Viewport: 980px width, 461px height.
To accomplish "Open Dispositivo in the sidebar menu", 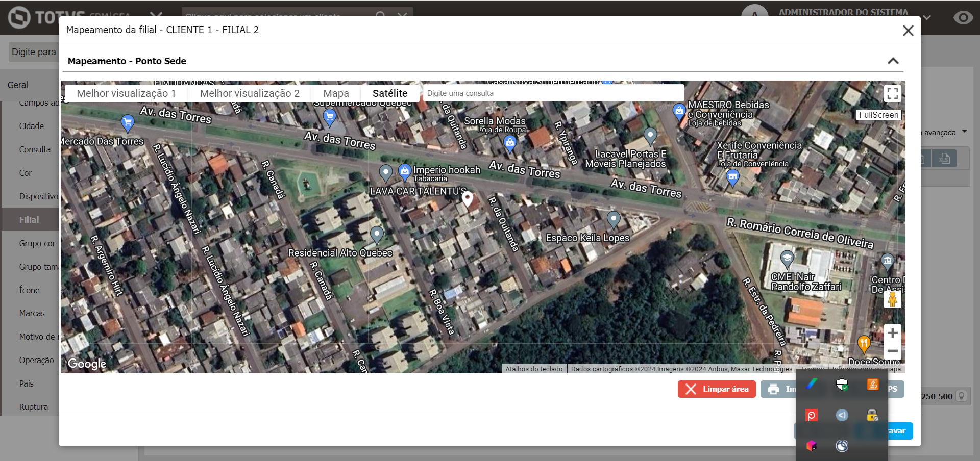I will pos(39,196).
